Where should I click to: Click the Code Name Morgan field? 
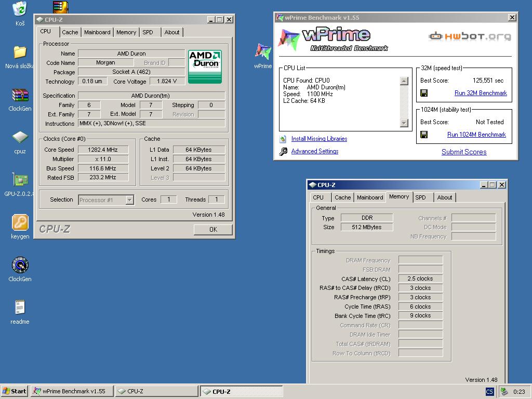(105, 62)
